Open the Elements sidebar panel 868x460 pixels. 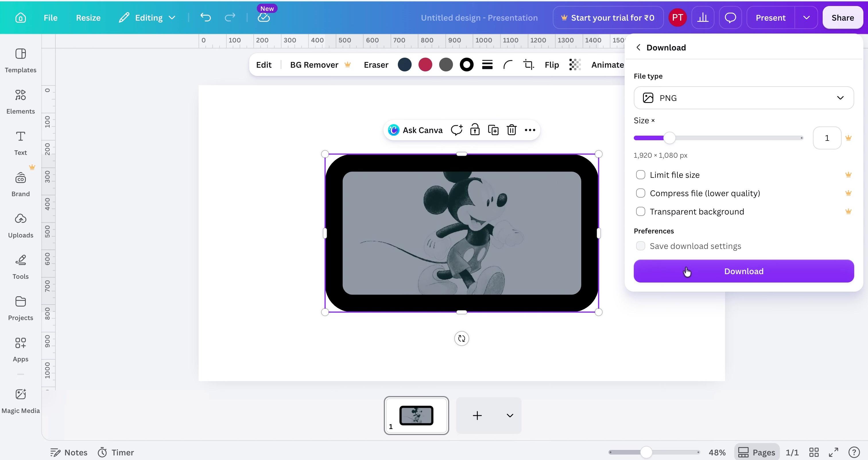[x=21, y=102]
